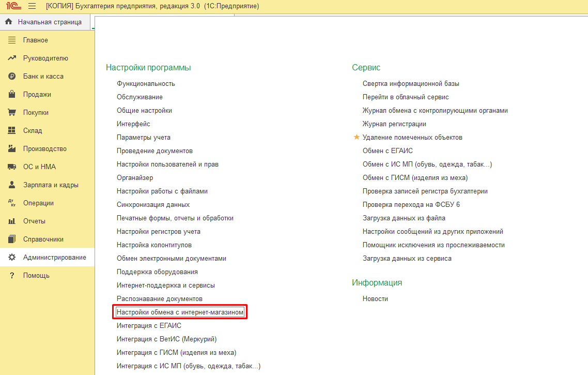Open Перейти в облачный сервис

tap(406, 97)
